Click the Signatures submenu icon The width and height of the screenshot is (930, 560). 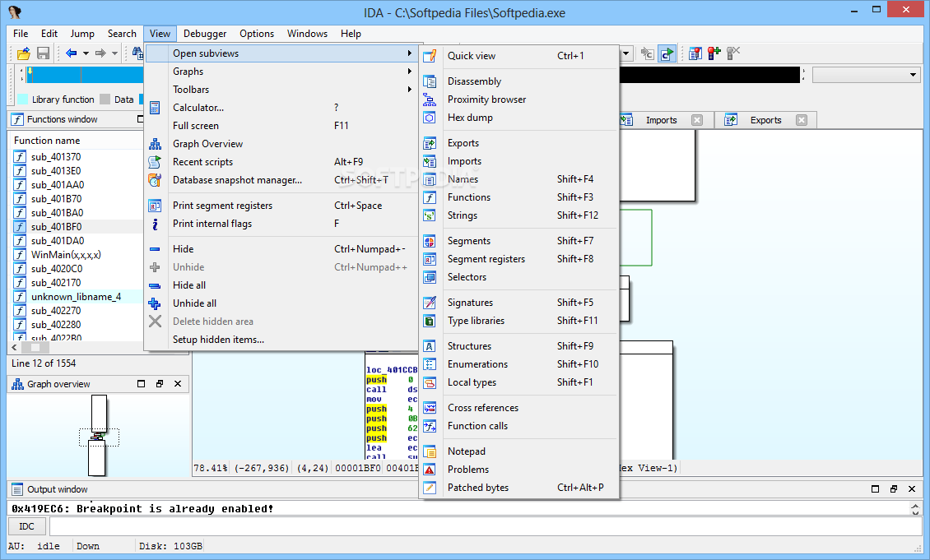430,303
